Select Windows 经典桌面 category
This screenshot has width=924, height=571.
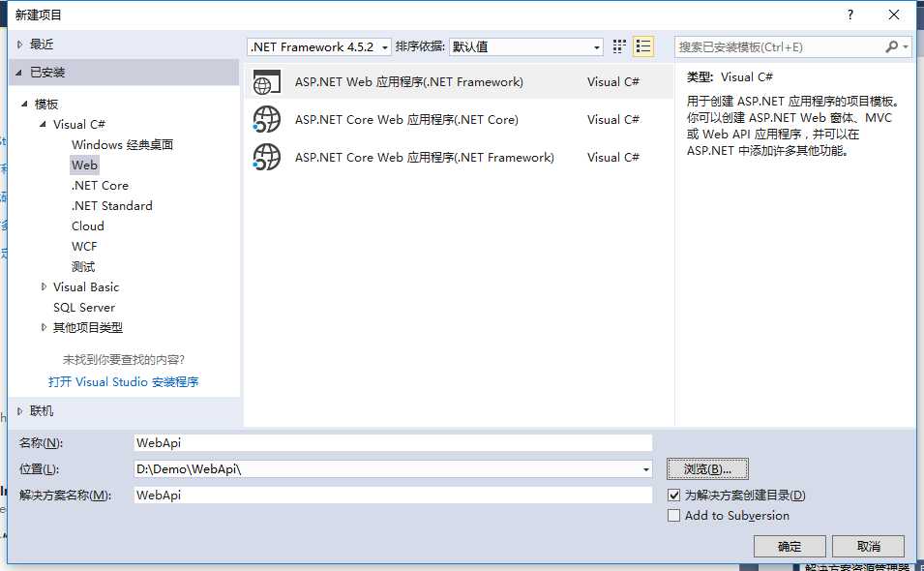click(x=123, y=145)
